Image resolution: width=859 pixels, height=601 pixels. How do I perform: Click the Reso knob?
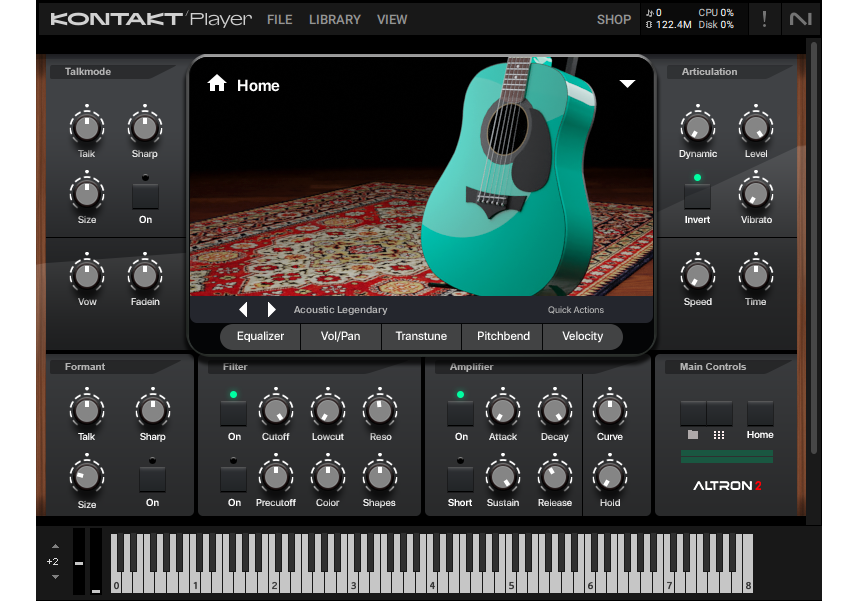[380, 410]
